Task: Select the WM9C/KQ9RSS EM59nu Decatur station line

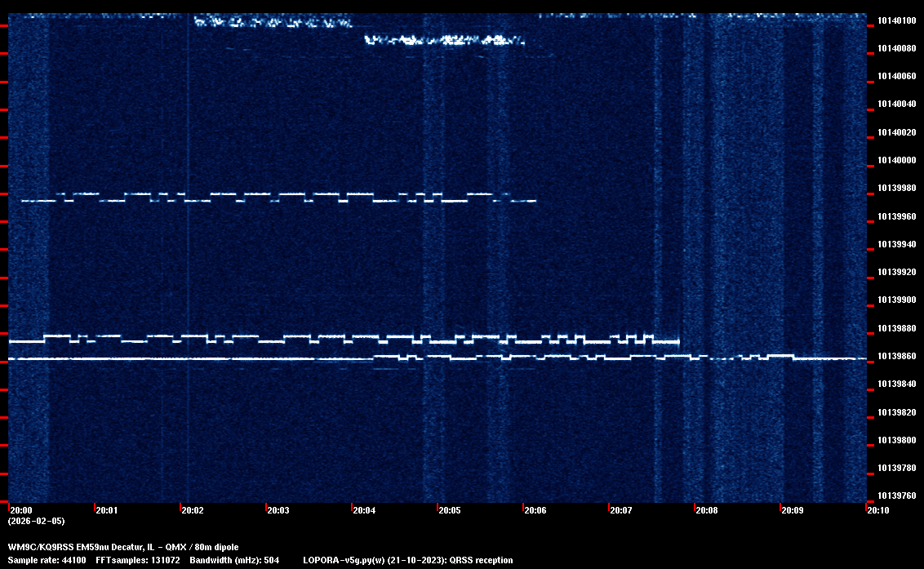Action: pos(123,547)
